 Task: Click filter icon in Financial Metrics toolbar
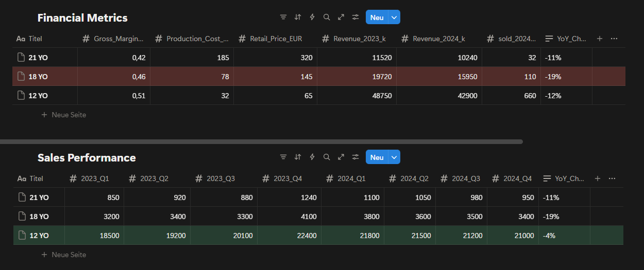pyautogui.click(x=283, y=17)
